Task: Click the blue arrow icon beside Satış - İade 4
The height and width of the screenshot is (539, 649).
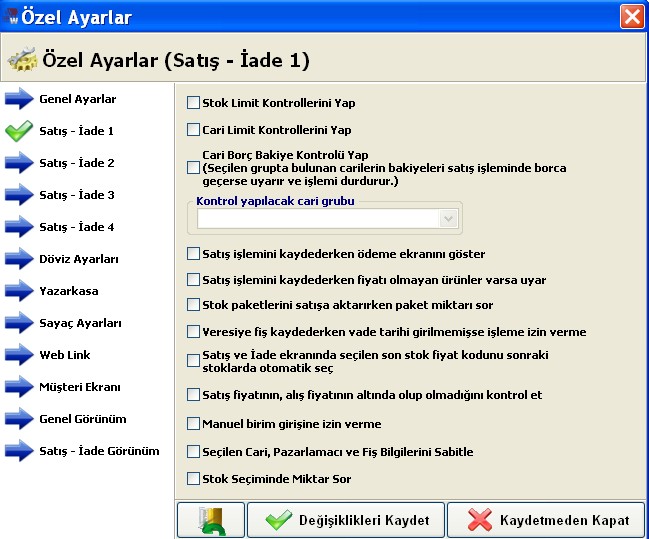Action: coord(19,227)
